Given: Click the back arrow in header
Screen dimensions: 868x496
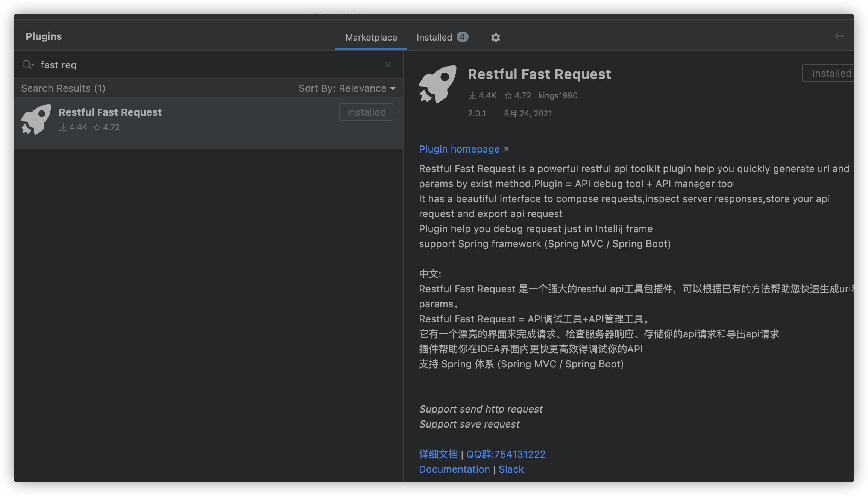Looking at the screenshot, I should (839, 36).
